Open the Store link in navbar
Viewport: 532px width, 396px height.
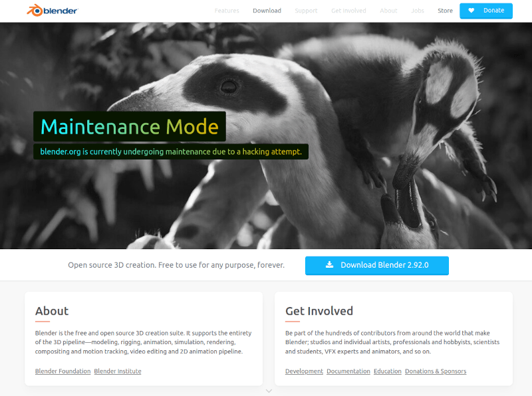(x=445, y=11)
